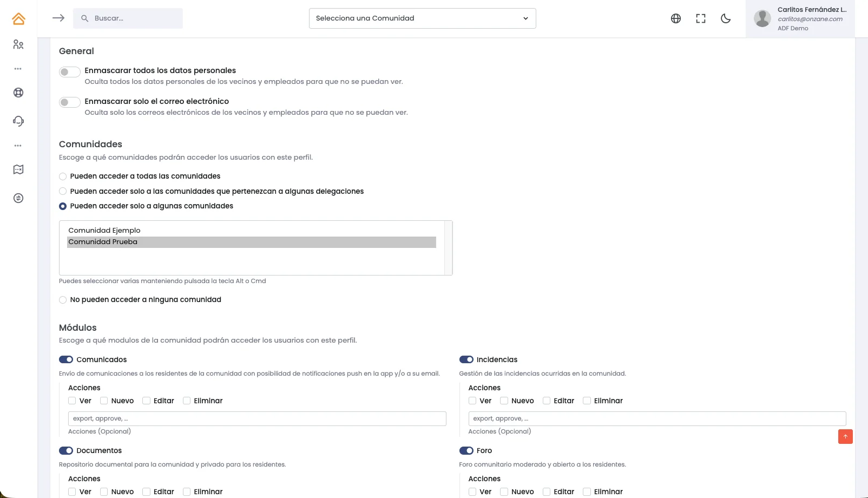868x498 pixels.
Task: Click the carlitos@onzane.com email text
Action: coord(810,19)
